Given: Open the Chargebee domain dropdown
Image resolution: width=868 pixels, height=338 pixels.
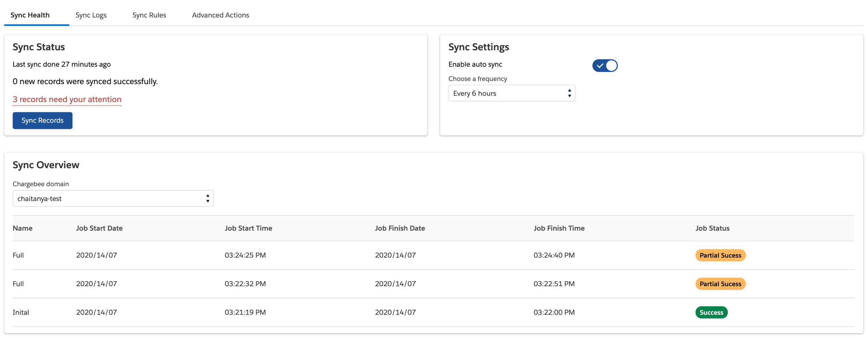Looking at the screenshot, I should [113, 199].
